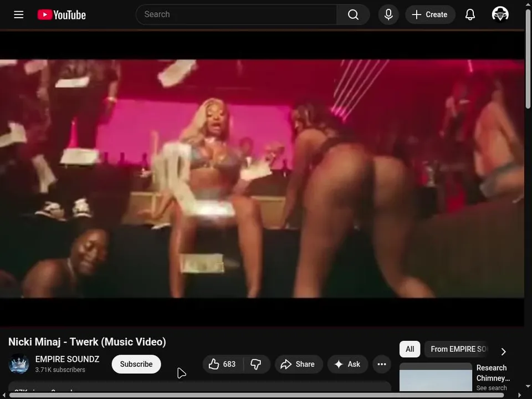Open EMPIRE SOUNDZ channel name link
Screen dimensions: 532x399
point(67,359)
